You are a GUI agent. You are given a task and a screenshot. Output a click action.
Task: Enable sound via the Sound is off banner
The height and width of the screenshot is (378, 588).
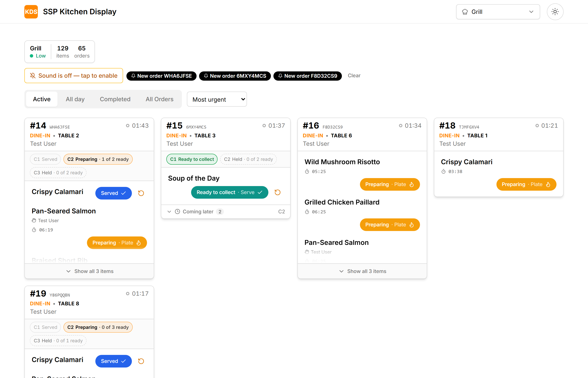(x=74, y=76)
